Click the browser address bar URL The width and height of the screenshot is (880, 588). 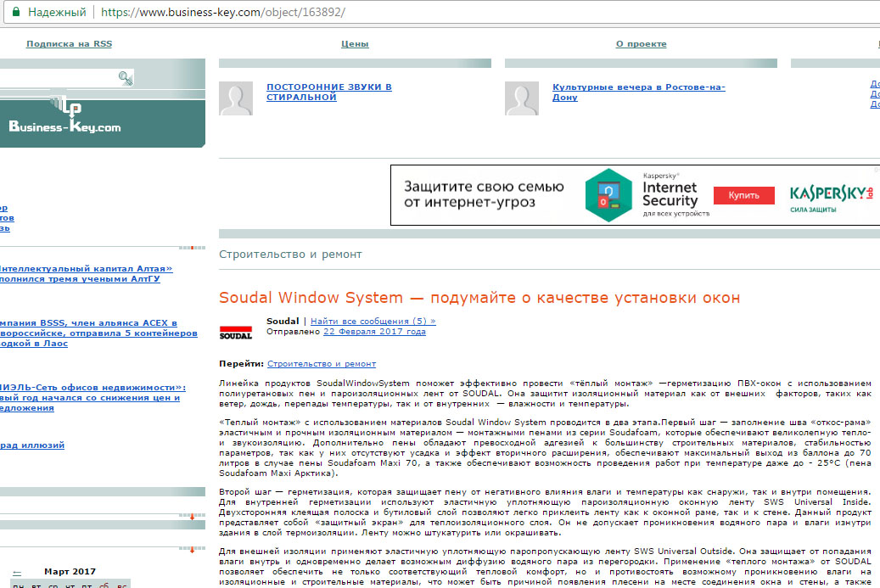(x=223, y=12)
